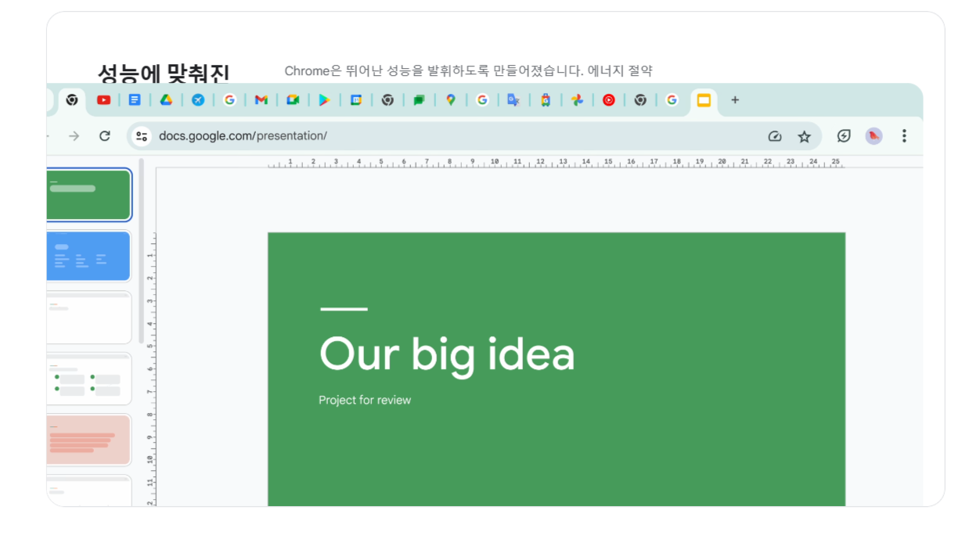Image resolution: width=980 pixels, height=546 pixels.
Task: Open the Google Translate pinned tab
Action: click(513, 100)
